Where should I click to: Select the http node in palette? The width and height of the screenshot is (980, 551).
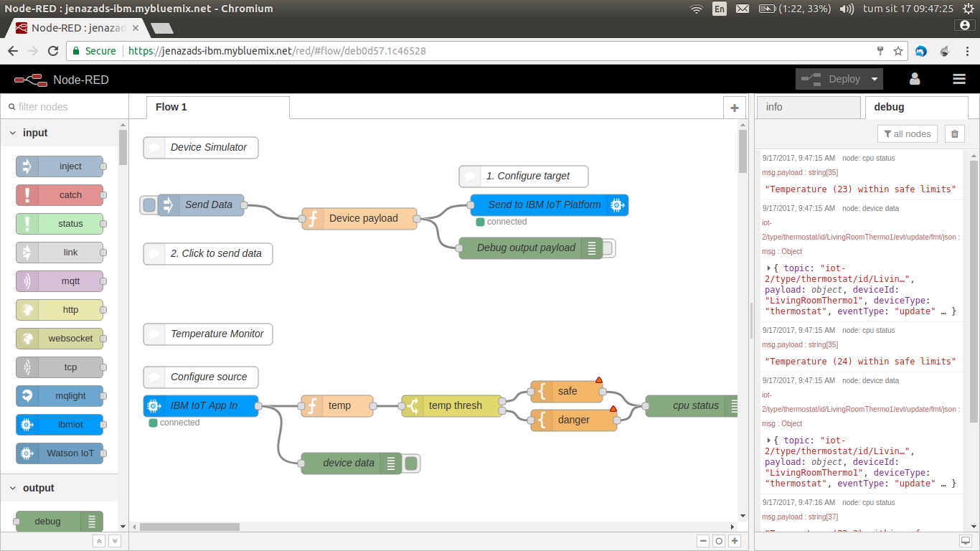pos(60,310)
